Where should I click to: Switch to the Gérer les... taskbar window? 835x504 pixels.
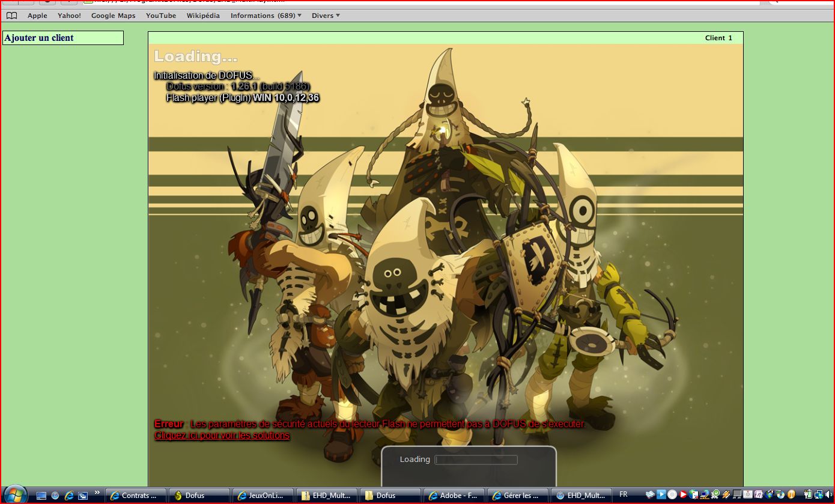[x=517, y=496]
